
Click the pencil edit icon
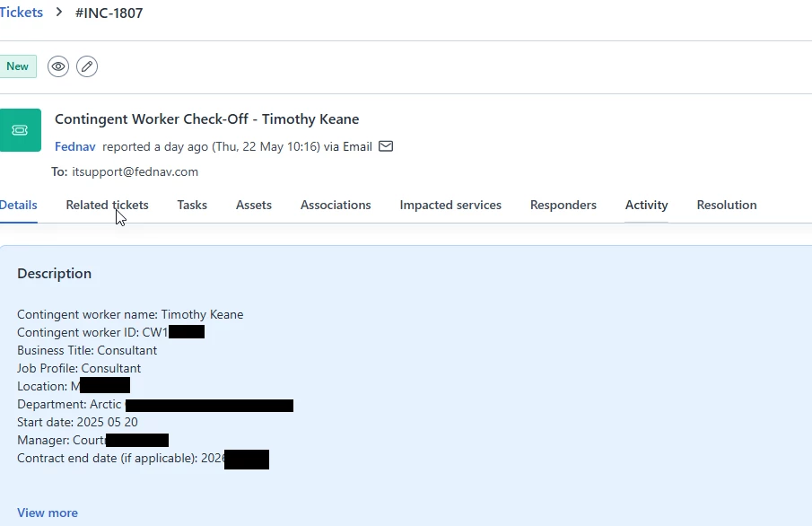87,66
